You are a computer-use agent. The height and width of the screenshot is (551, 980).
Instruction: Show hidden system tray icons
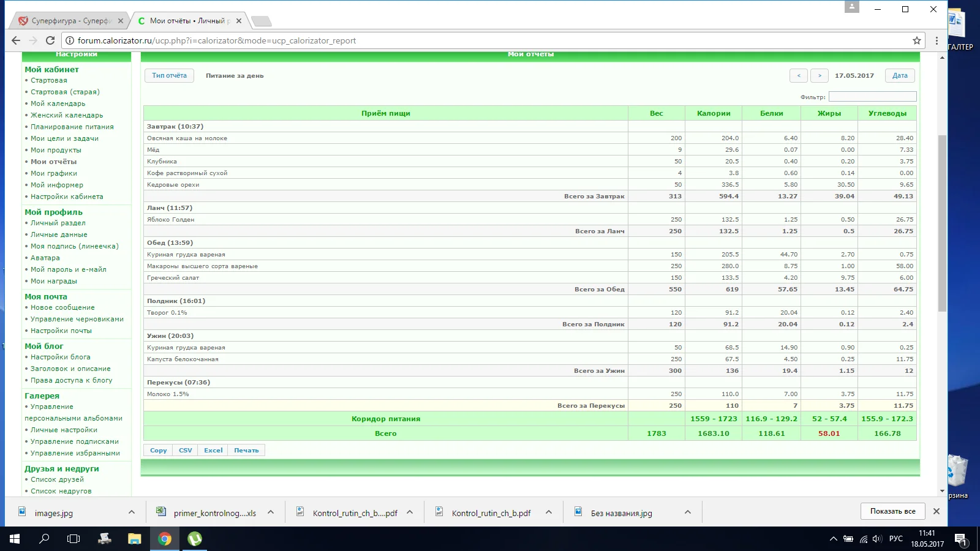click(x=833, y=539)
